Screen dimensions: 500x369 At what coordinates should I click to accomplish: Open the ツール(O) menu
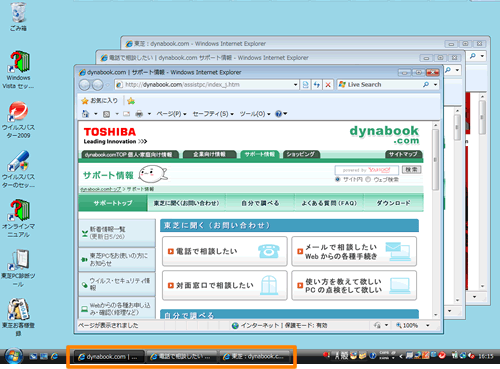pos(255,114)
